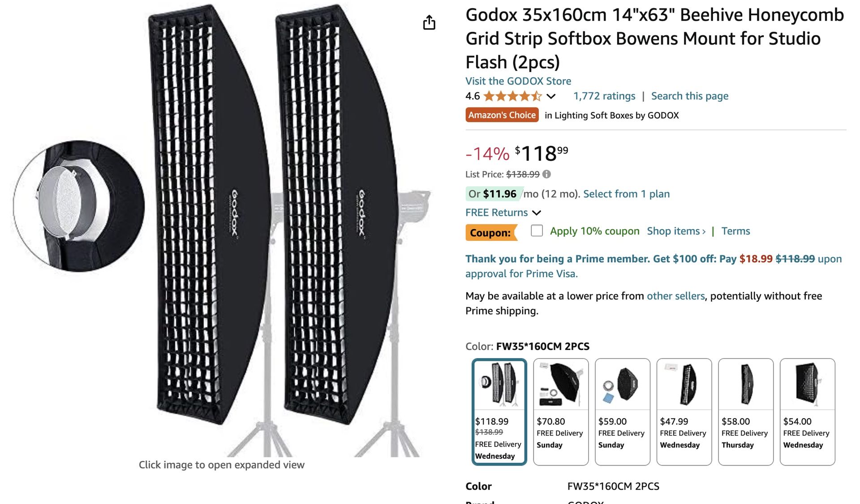Open Select from 1 plan options
Image resolution: width=860 pixels, height=504 pixels.
625,194
